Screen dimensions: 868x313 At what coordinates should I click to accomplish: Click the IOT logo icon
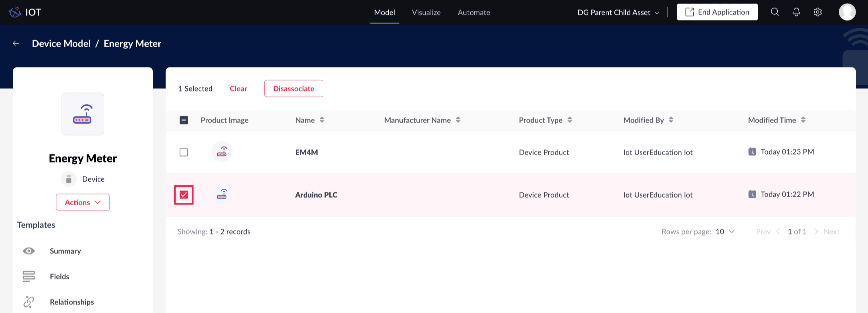(x=15, y=12)
